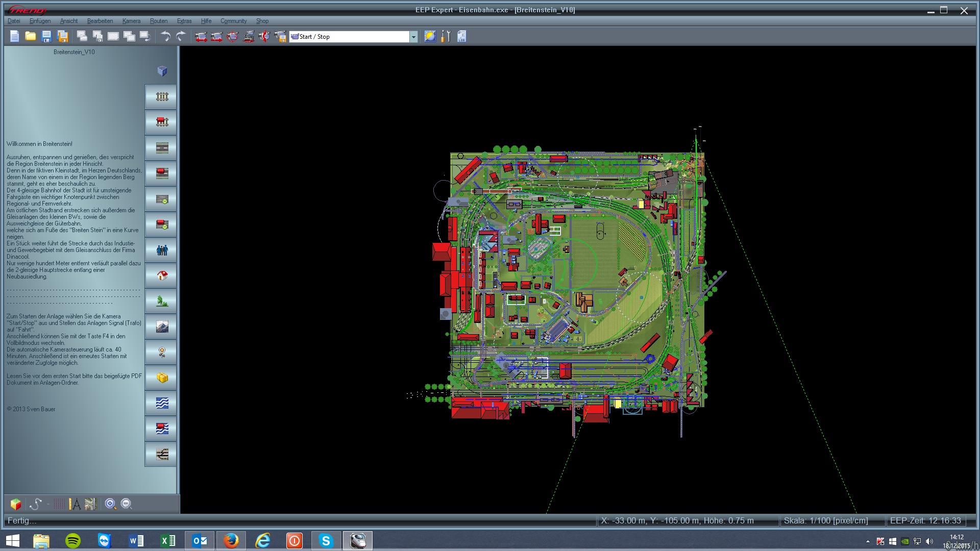Click the undo arrow button
This screenshot has width=980, height=551.
click(x=165, y=36)
